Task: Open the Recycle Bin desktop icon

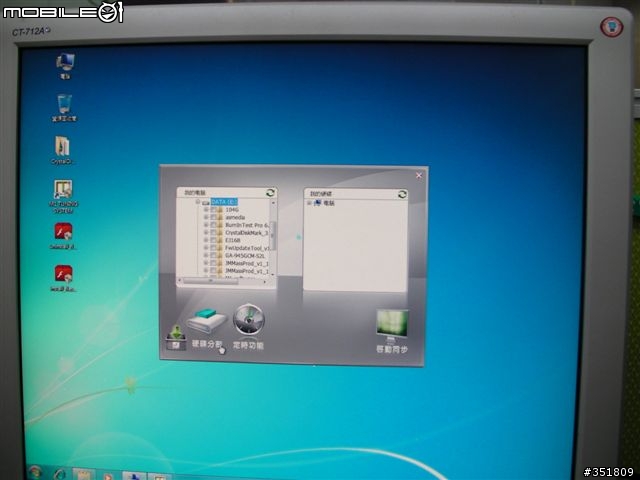Action: click(x=64, y=104)
